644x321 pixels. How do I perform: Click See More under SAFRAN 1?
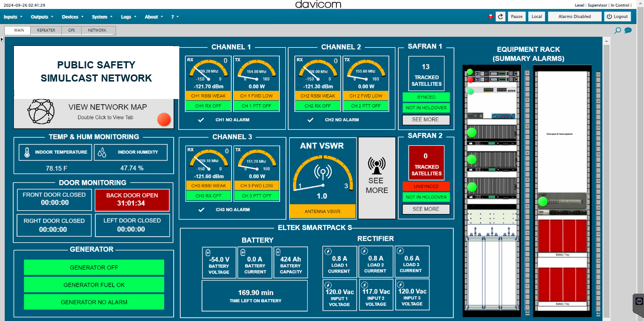(x=426, y=120)
